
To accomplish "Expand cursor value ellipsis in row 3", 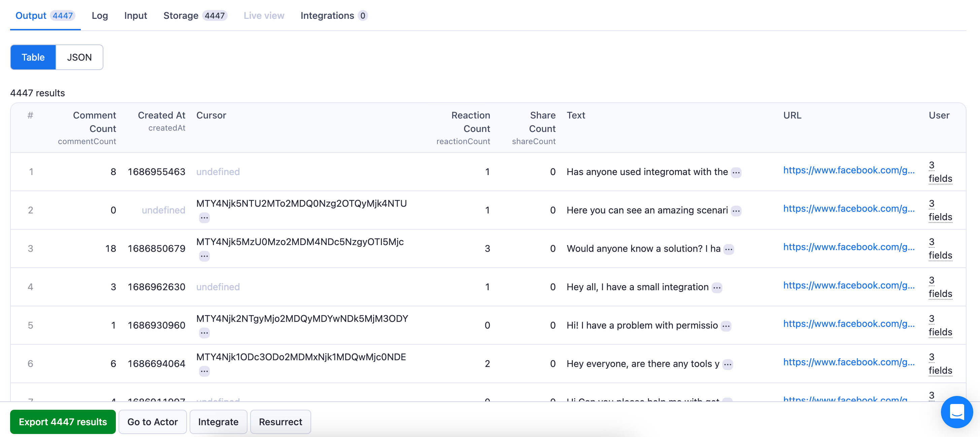I will pyautogui.click(x=204, y=256).
